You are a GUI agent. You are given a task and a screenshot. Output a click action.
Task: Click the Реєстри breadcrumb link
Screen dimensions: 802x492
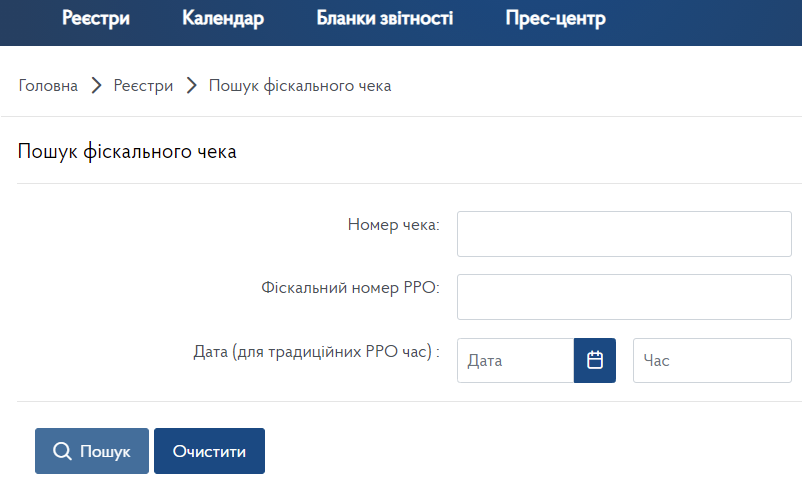tap(143, 85)
